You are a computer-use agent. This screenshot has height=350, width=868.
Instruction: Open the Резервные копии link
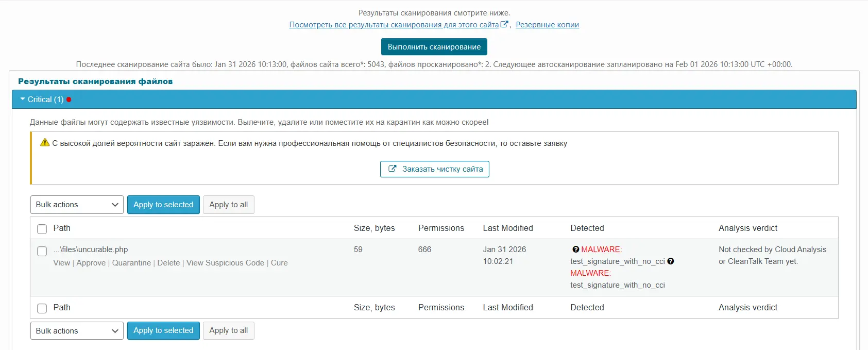coord(547,25)
